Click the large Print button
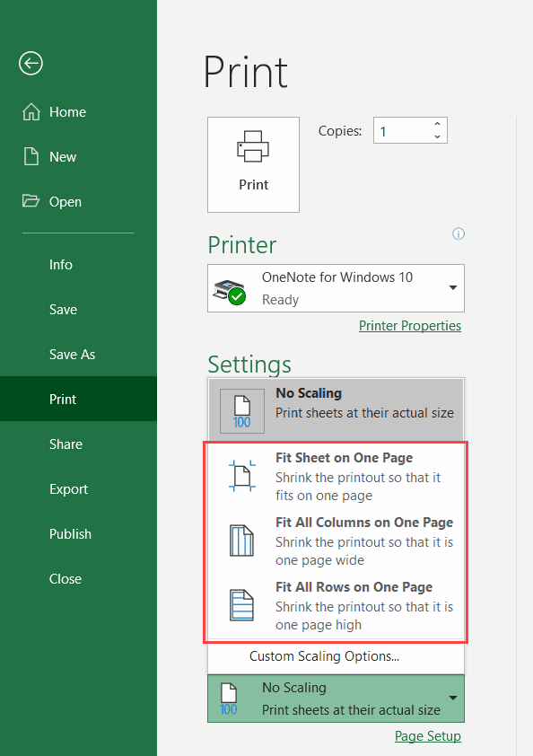Viewport: 533px width, 756px height. [253, 164]
